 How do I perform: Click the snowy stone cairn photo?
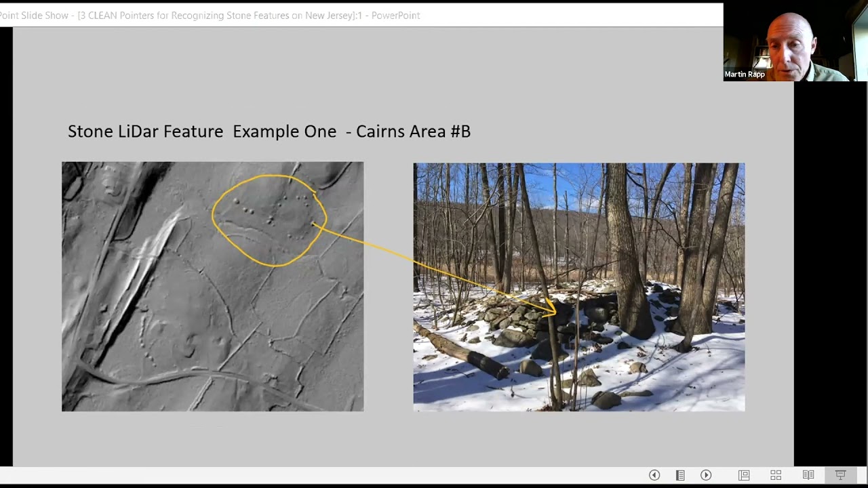pyautogui.click(x=579, y=287)
